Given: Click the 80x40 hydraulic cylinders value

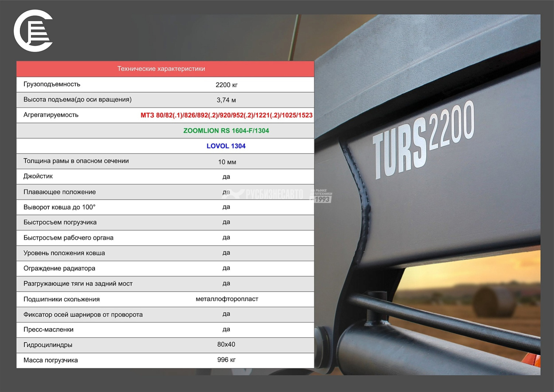Looking at the screenshot, I should (x=226, y=344).
